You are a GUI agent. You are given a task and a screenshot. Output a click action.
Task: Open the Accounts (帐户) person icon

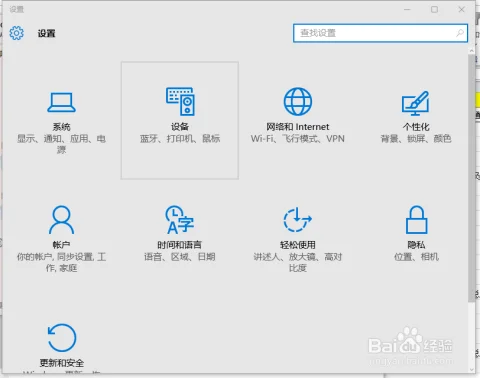point(61,219)
